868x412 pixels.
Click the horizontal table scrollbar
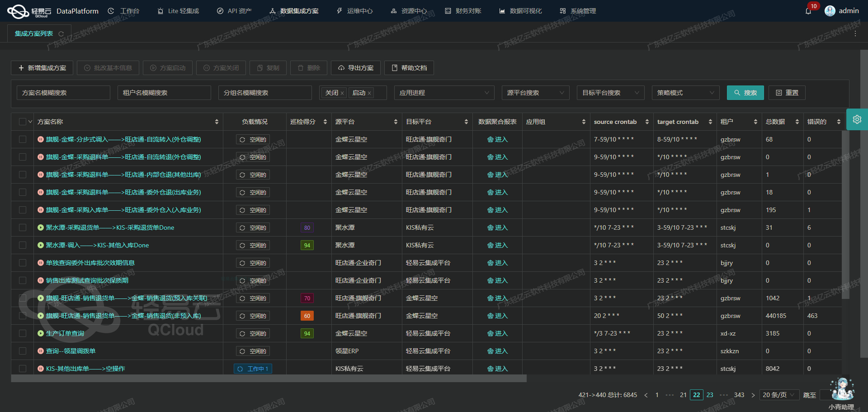[269, 379]
